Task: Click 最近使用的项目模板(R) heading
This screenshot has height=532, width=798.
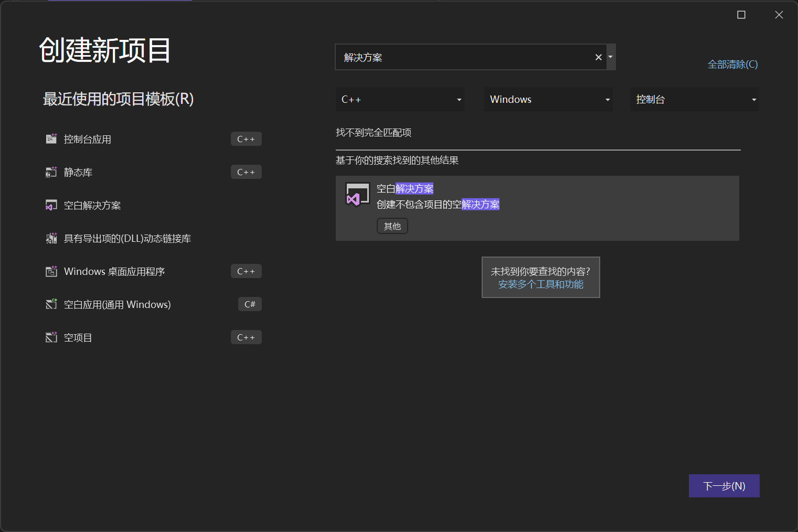Action: tap(119, 99)
